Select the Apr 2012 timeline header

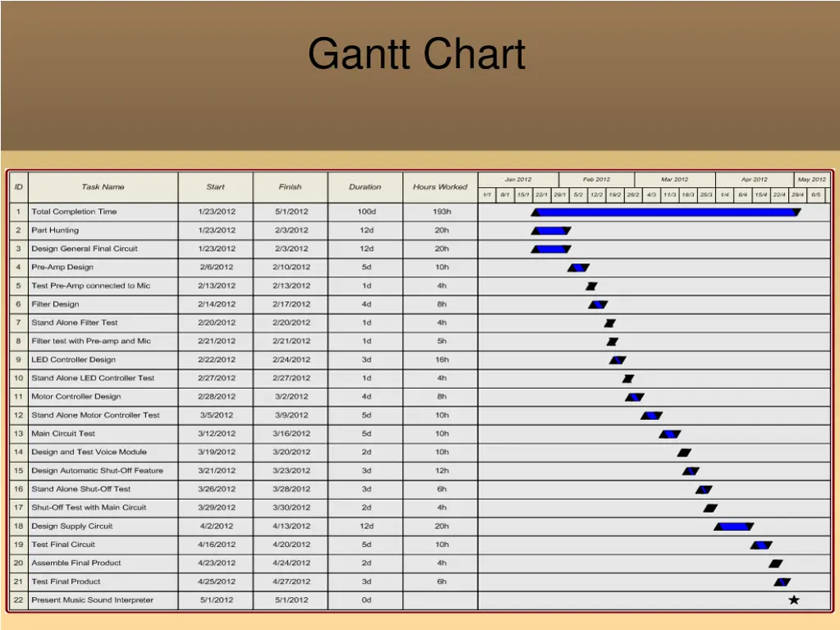[x=754, y=180]
